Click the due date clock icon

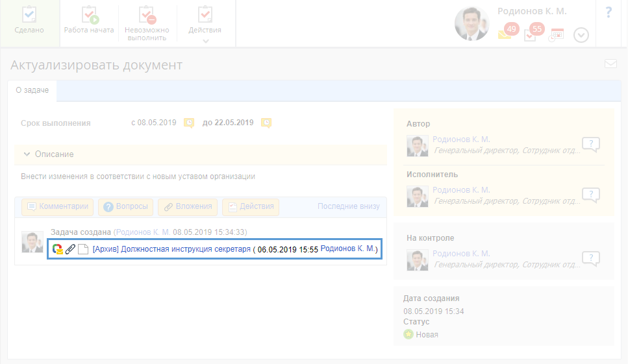[x=266, y=123]
